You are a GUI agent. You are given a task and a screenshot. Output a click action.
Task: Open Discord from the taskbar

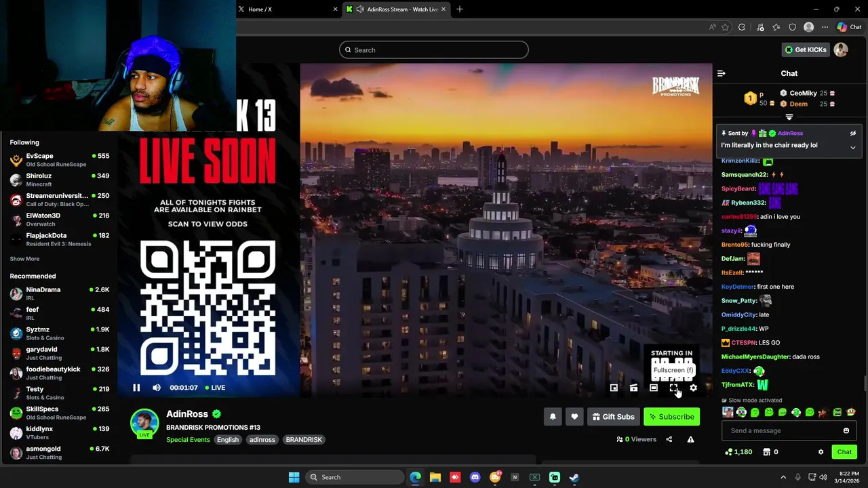pyautogui.click(x=475, y=477)
